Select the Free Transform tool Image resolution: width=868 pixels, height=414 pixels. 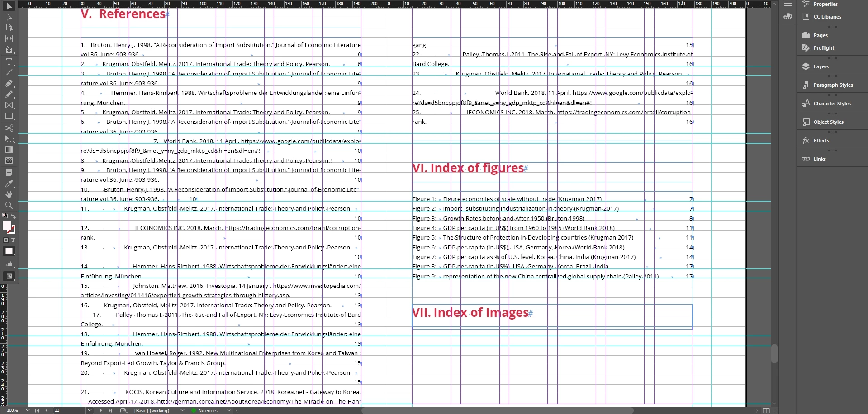tap(9, 139)
